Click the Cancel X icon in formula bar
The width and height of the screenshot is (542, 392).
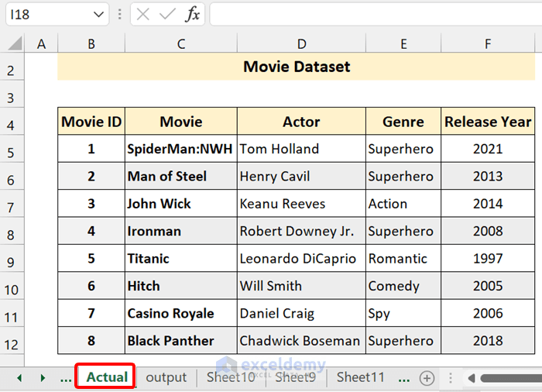142,15
